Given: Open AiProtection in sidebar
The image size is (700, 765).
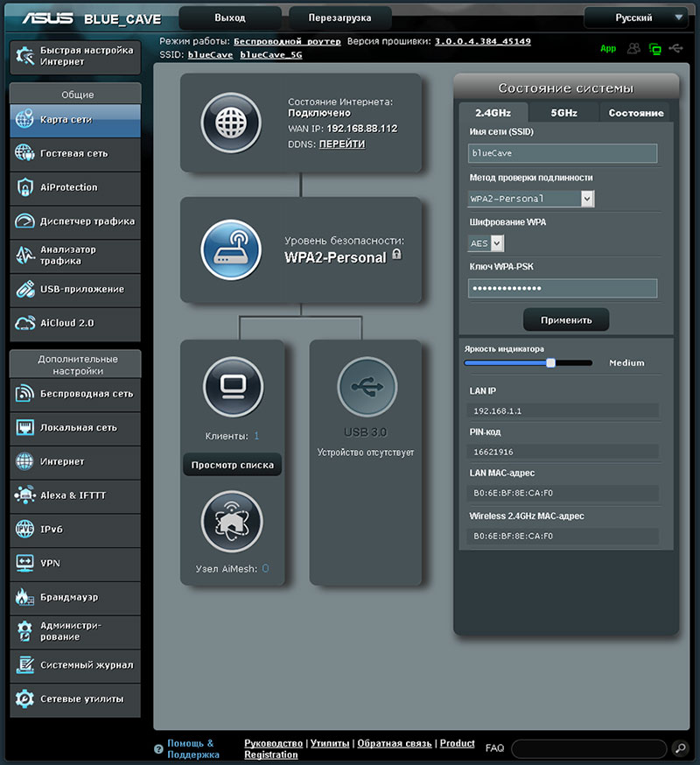Looking at the screenshot, I should tap(75, 187).
